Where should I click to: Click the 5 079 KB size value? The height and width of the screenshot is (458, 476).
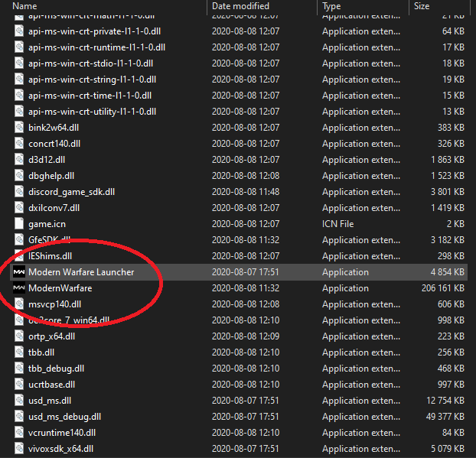(448, 449)
